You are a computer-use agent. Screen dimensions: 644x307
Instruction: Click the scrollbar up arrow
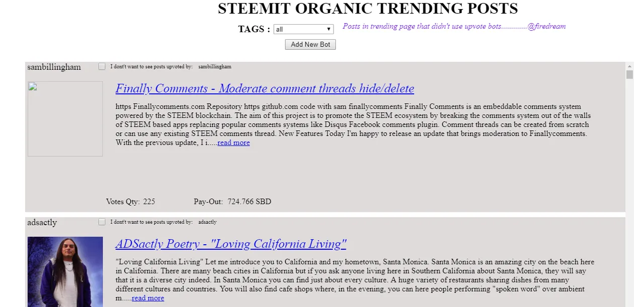tap(629, 66)
